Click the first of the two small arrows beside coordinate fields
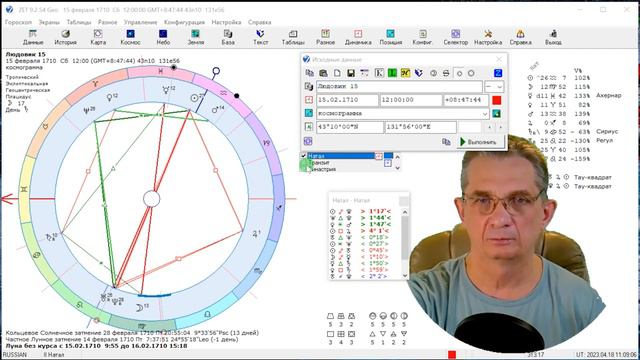 point(489,127)
